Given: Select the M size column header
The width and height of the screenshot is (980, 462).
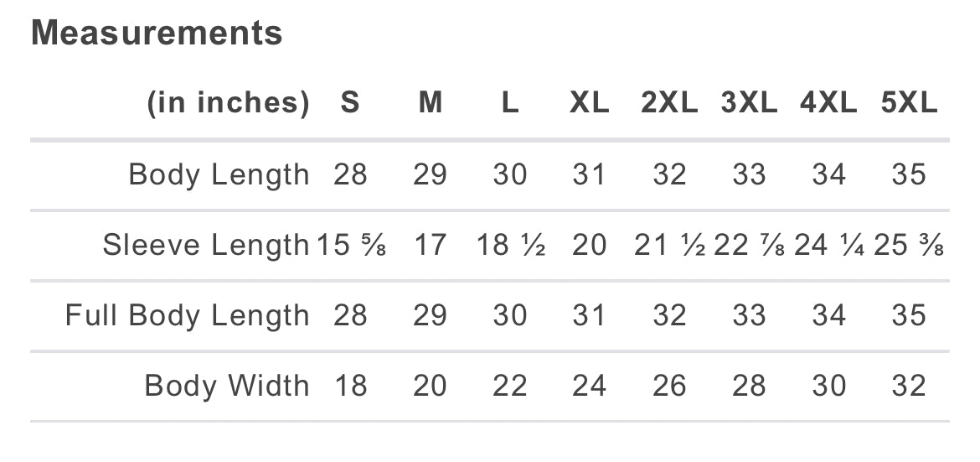Looking at the screenshot, I should (430, 102).
